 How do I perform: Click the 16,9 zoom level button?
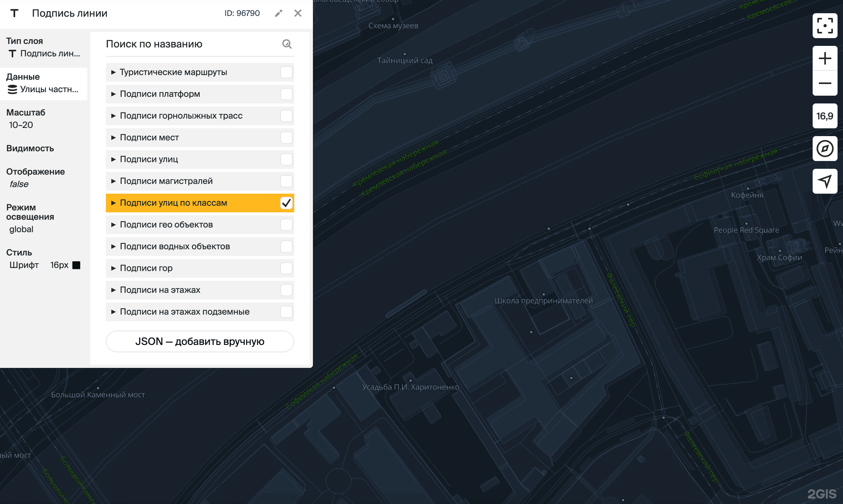click(825, 116)
